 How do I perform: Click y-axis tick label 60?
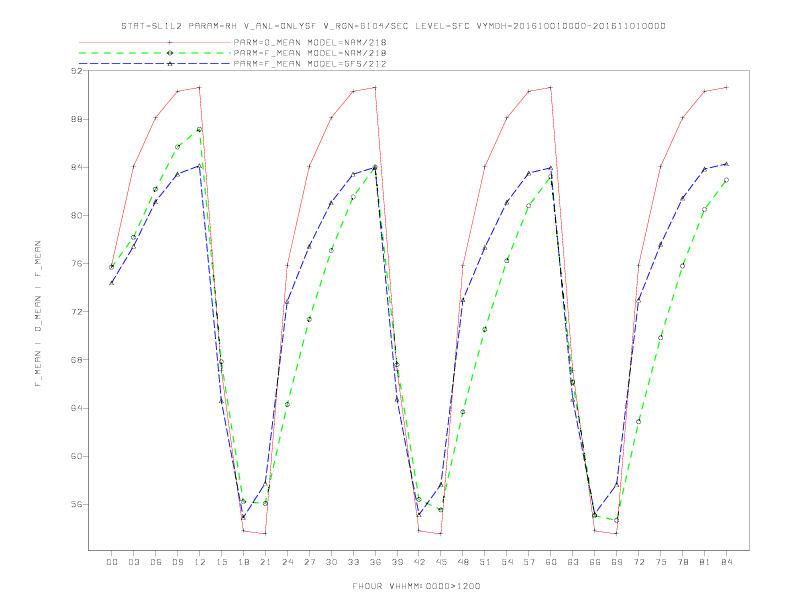click(x=76, y=456)
